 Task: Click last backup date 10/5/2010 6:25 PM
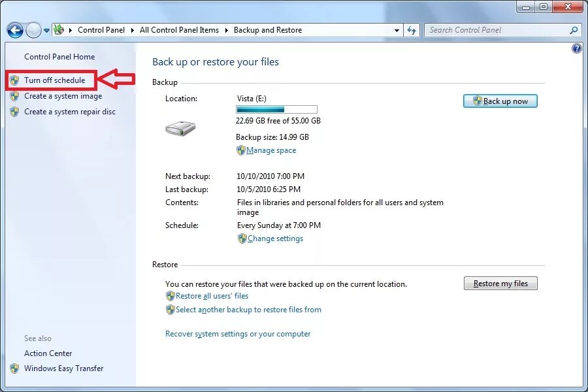269,189
